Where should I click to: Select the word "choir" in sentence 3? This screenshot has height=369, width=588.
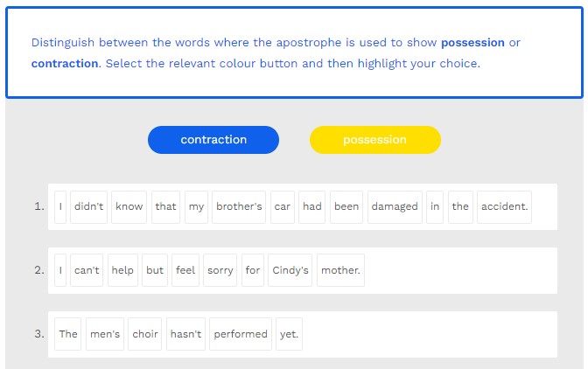click(x=145, y=335)
